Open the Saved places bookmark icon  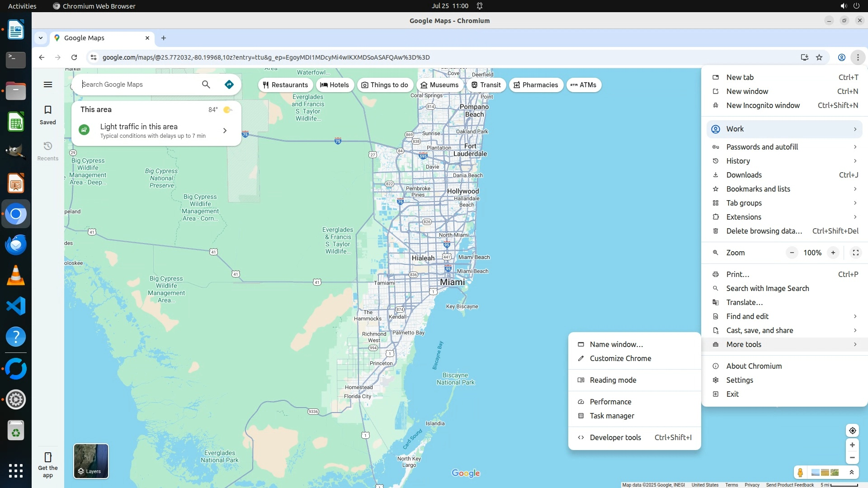(48, 110)
